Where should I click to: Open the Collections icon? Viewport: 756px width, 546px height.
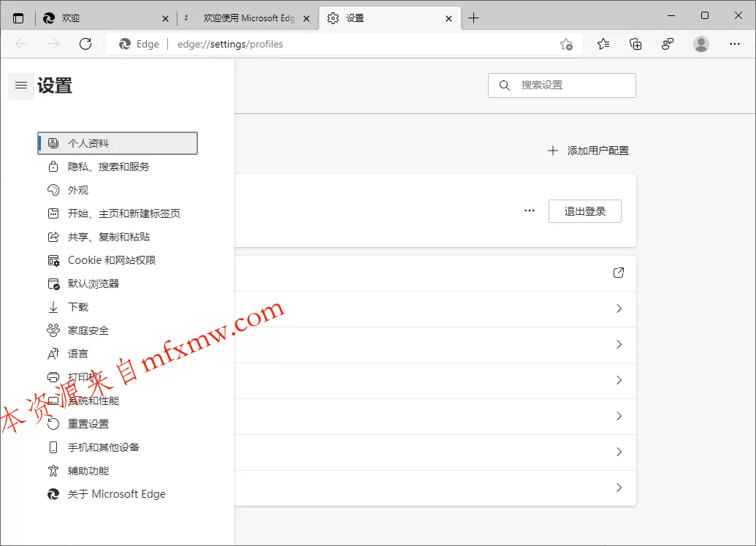click(635, 45)
